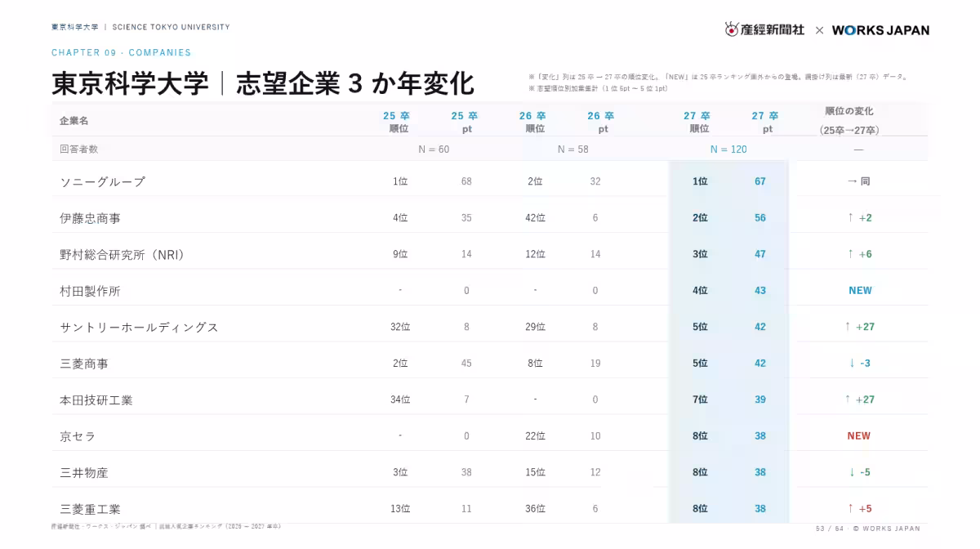This screenshot has width=980, height=549.
Task: Click the company name 村田製作所
Action: pyautogui.click(x=90, y=291)
